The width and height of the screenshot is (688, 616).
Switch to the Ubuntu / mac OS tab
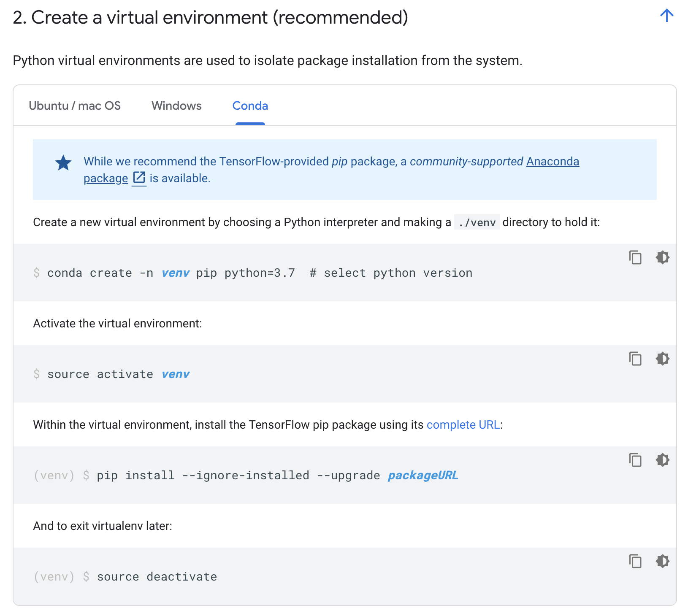75,105
